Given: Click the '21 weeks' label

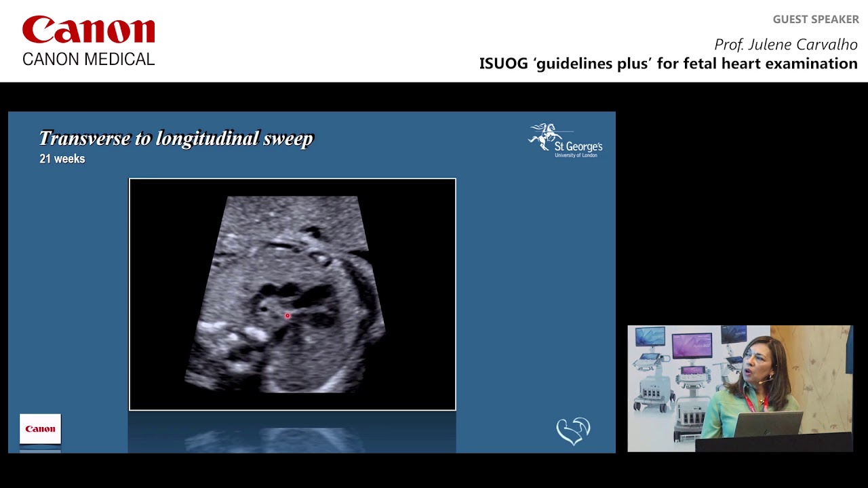Looking at the screenshot, I should 62,159.
